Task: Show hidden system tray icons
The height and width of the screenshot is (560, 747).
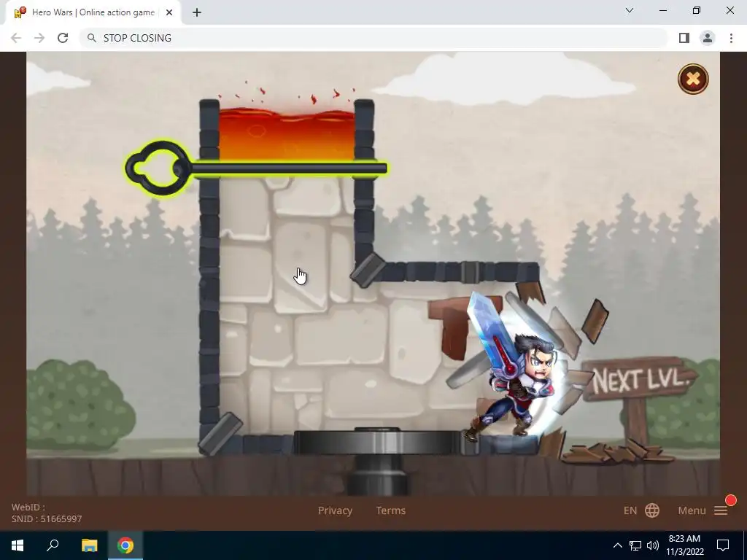Action: coord(617,545)
